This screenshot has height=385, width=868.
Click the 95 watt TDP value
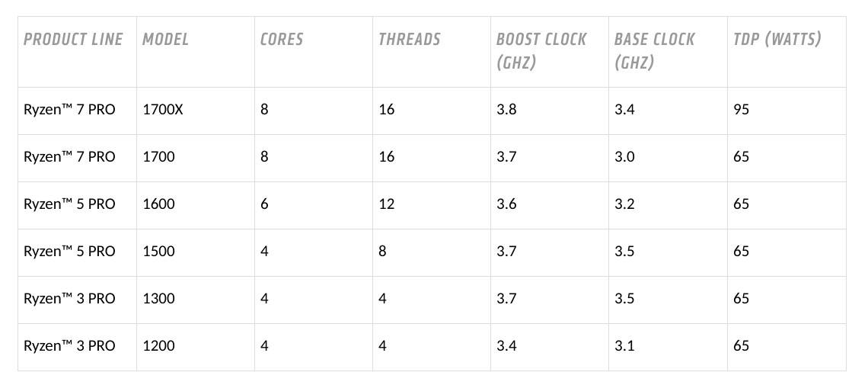point(742,110)
